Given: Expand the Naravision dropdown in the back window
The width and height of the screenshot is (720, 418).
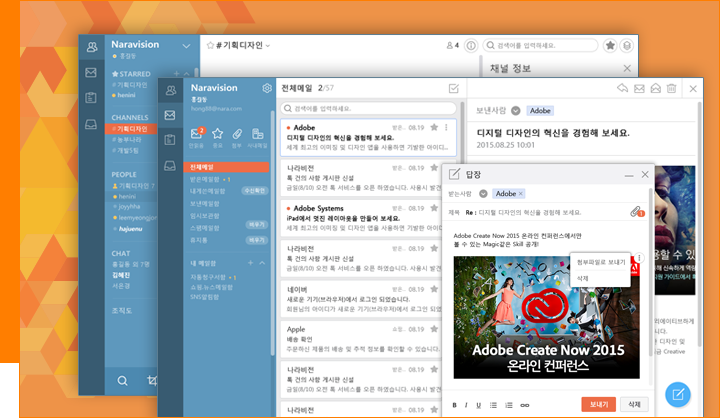Looking at the screenshot, I should [186, 46].
